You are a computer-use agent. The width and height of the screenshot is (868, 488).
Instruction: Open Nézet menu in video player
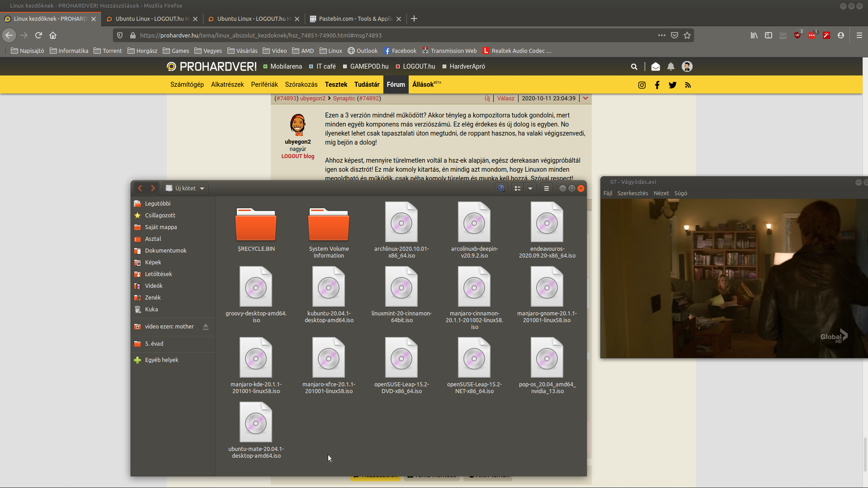click(661, 193)
